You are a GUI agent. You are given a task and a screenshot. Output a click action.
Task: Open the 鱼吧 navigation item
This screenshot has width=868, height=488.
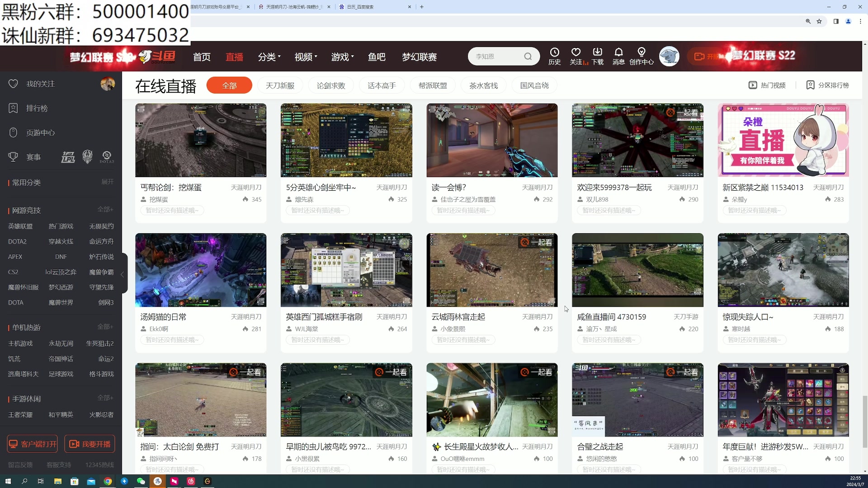(377, 57)
